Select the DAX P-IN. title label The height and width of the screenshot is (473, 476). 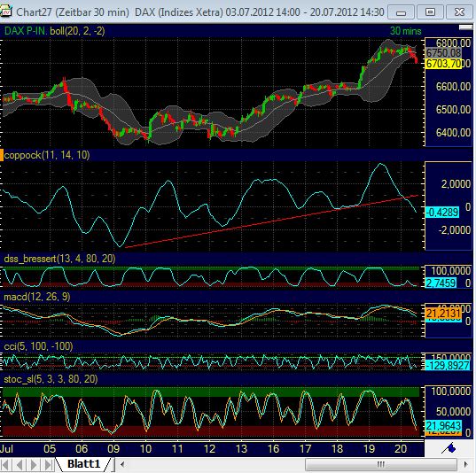coord(26,31)
